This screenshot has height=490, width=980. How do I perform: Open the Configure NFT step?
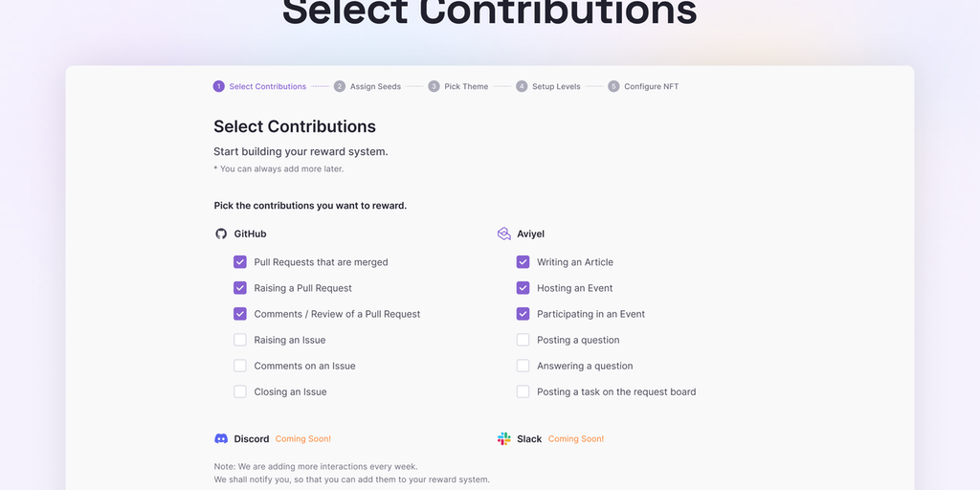[651, 86]
